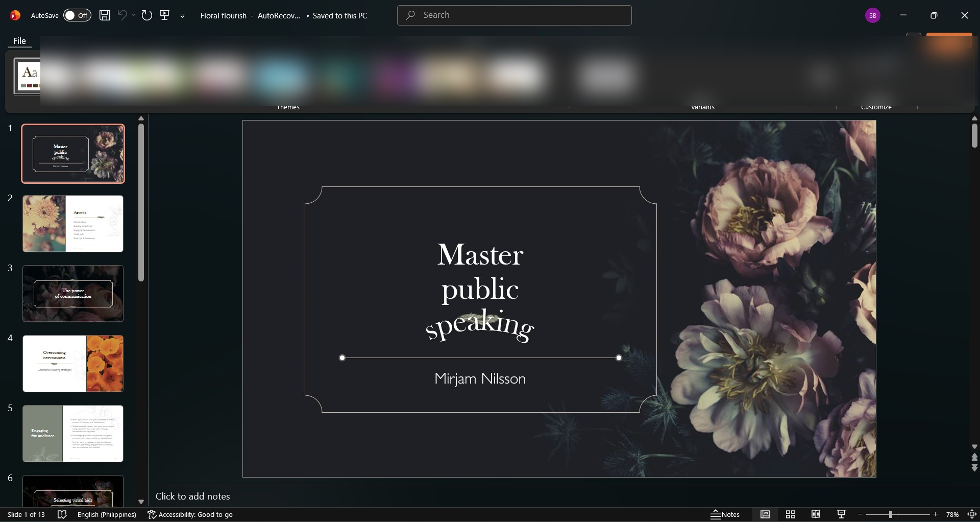
Task: Select Normal view icon in status bar
Action: 765,514
